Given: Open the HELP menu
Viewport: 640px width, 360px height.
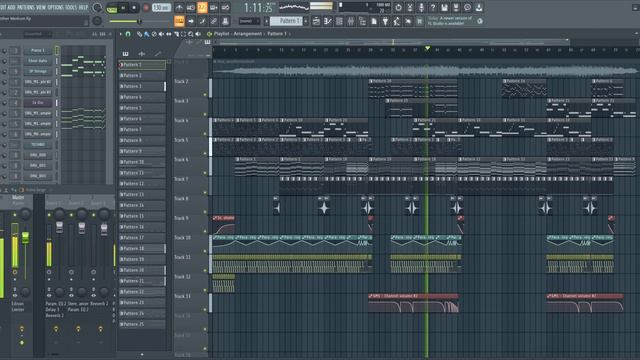Looking at the screenshot, I should point(83,7).
